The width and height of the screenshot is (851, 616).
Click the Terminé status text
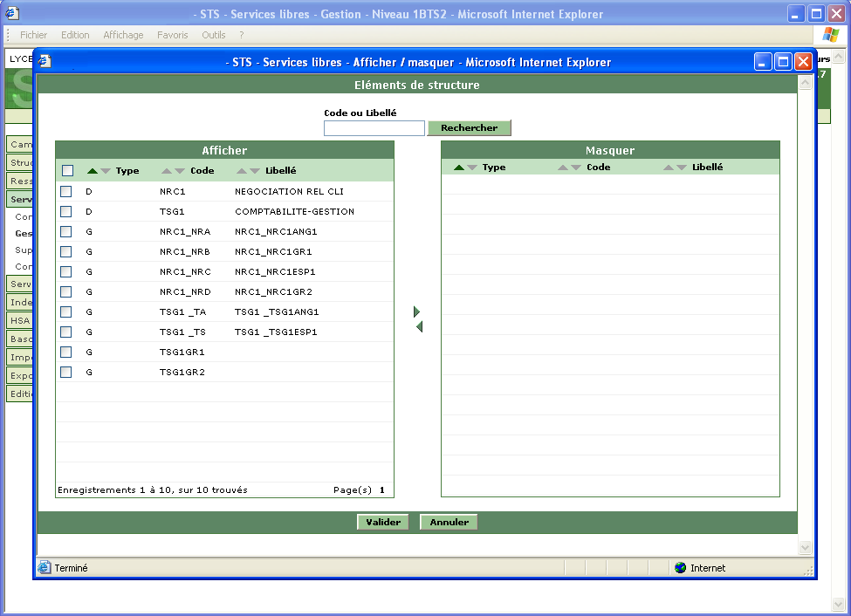pos(71,568)
